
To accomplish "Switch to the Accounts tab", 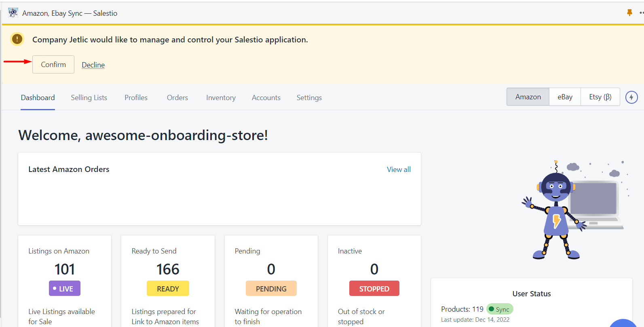I will pyautogui.click(x=266, y=98).
